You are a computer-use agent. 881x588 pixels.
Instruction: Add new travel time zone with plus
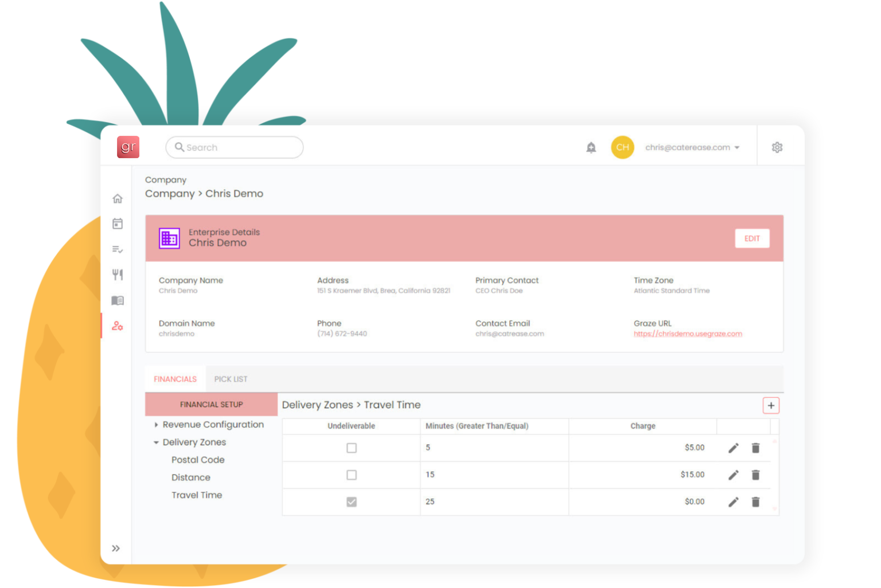pos(771,406)
